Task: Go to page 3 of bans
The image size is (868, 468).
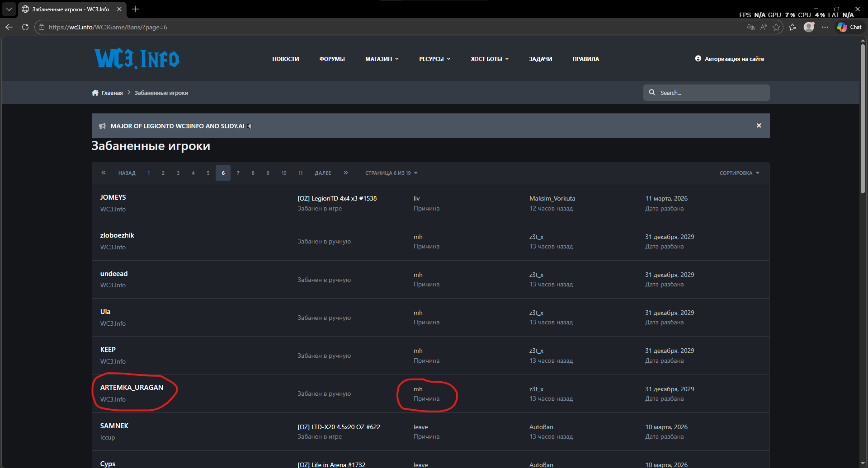Action: tap(178, 173)
